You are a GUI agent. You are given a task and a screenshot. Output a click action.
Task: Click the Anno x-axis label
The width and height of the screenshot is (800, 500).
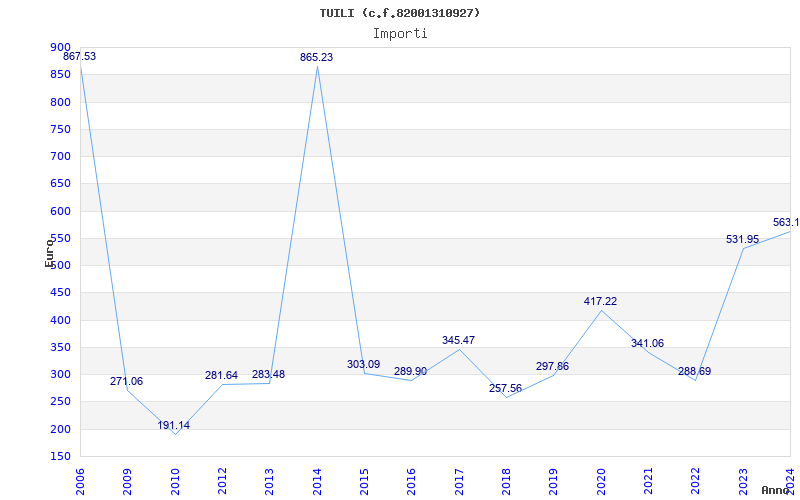[x=776, y=490]
